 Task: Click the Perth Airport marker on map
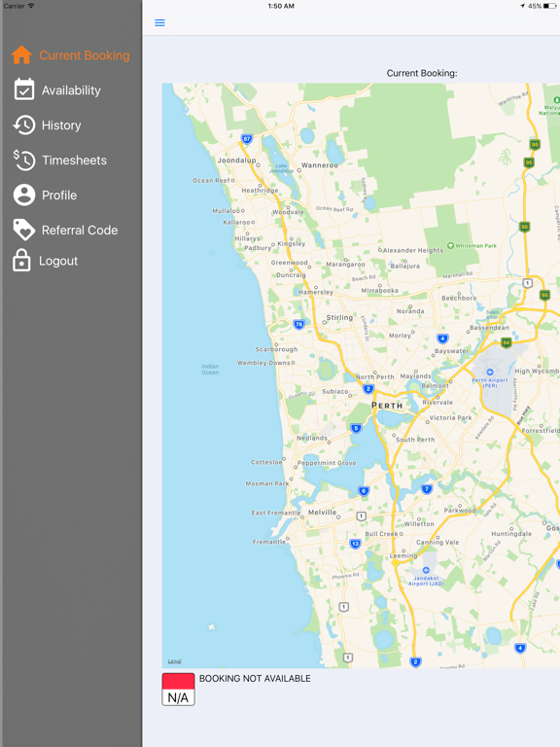coord(490,372)
